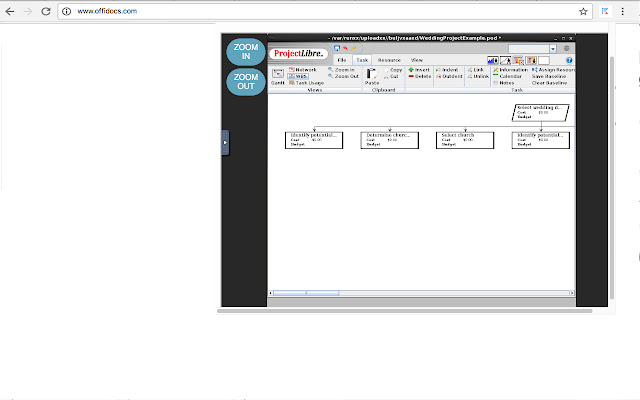This screenshot has height=400, width=640.
Task: Delete the selected task
Action: (420, 76)
